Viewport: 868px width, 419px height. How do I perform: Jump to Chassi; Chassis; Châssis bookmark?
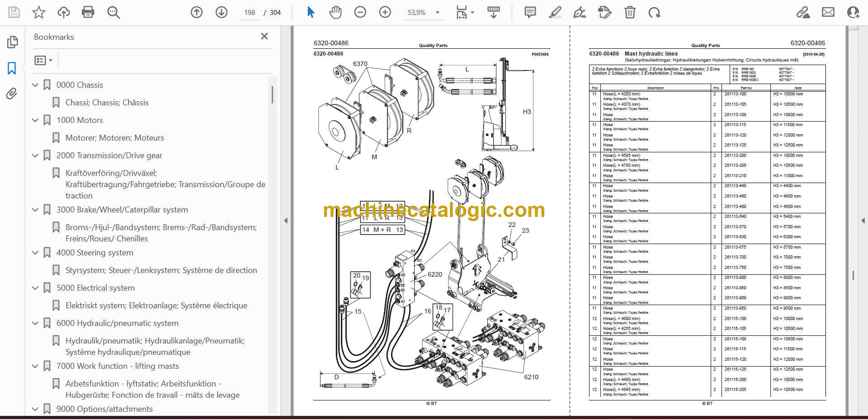pyautogui.click(x=107, y=103)
